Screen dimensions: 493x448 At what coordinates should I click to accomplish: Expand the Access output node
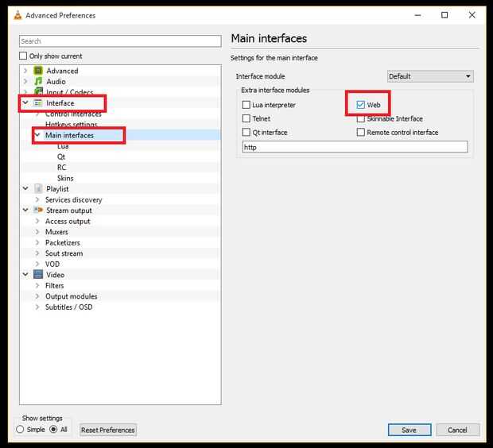pos(37,221)
